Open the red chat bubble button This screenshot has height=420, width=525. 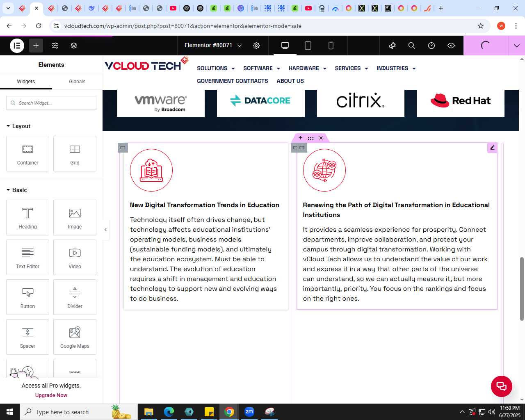502,386
